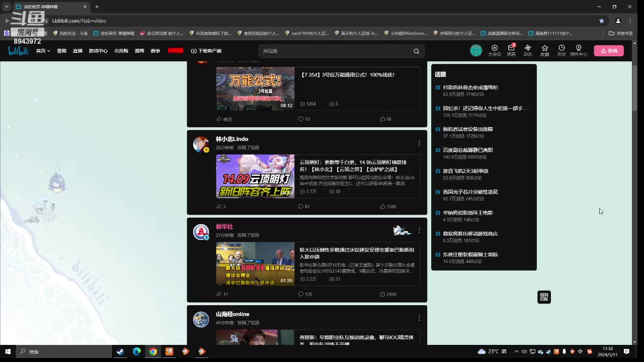
Task: Open comments on 林小北Lindo post (87)
Action: click(x=304, y=207)
